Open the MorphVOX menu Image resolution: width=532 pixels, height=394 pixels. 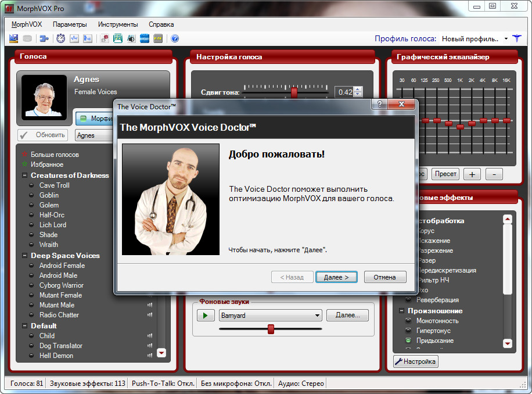27,24
